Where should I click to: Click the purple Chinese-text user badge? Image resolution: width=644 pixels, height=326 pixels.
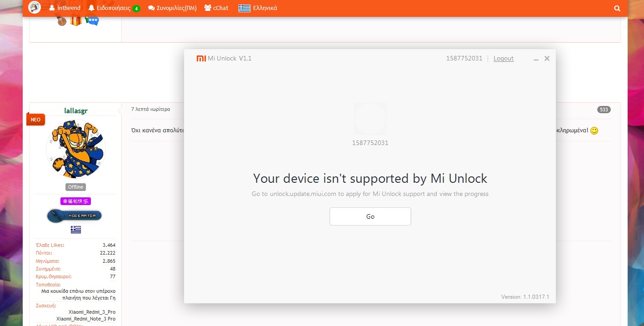pos(76,201)
